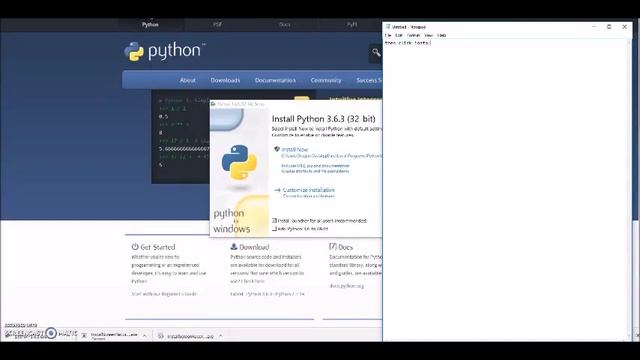Open Downloads in python.org navigation bar

coord(225,80)
